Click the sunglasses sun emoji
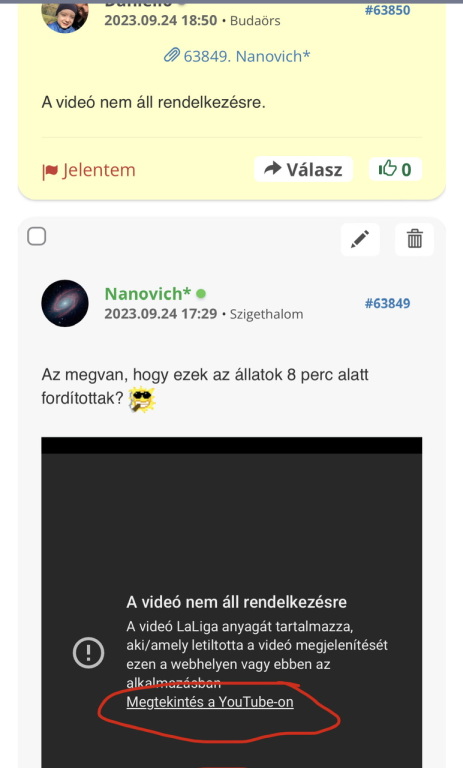463x768 pixels. tap(142, 399)
